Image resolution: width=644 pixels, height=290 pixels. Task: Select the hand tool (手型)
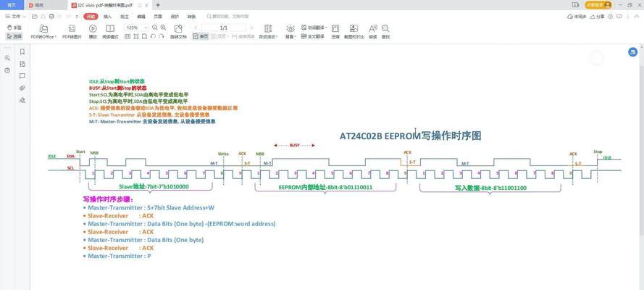click(14, 28)
